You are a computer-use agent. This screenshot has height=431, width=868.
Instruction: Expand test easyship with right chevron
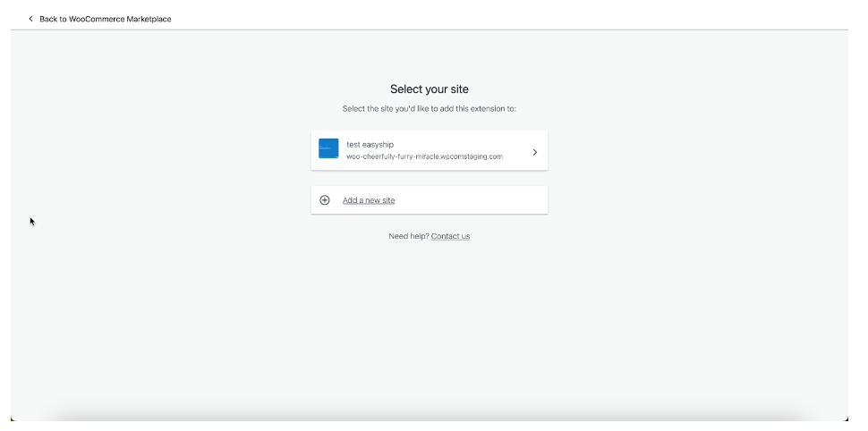(535, 152)
